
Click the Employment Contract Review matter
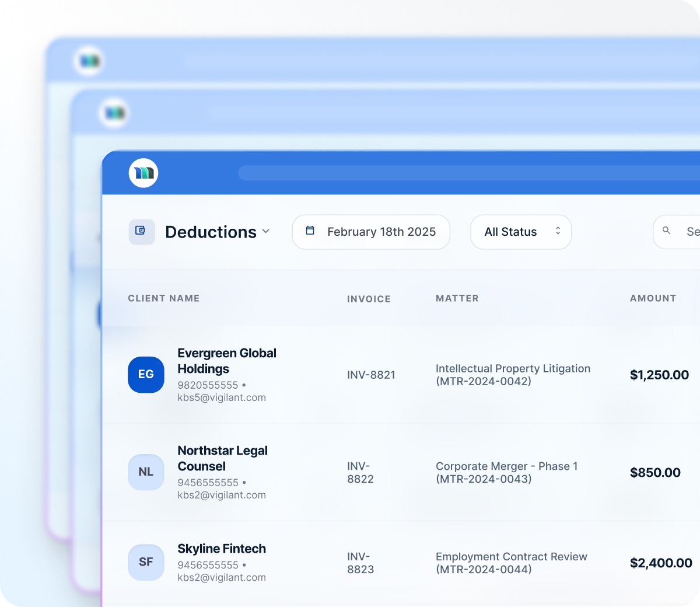tap(512, 563)
